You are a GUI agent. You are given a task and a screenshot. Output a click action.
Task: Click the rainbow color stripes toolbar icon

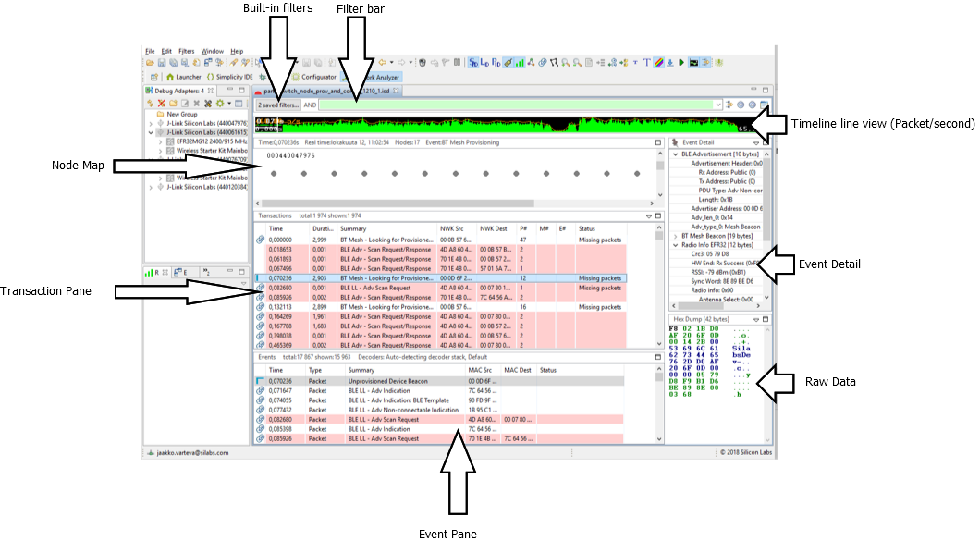(659, 63)
